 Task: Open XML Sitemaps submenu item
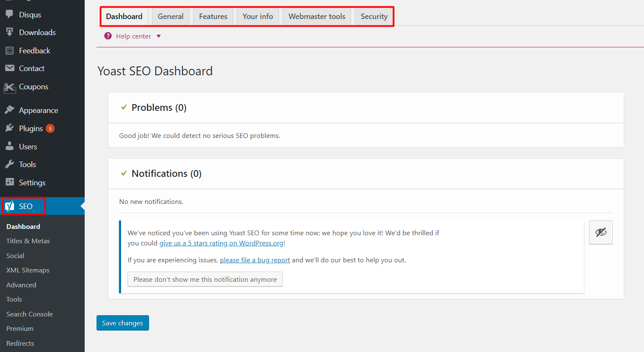pyautogui.click(x=28, y=270)
